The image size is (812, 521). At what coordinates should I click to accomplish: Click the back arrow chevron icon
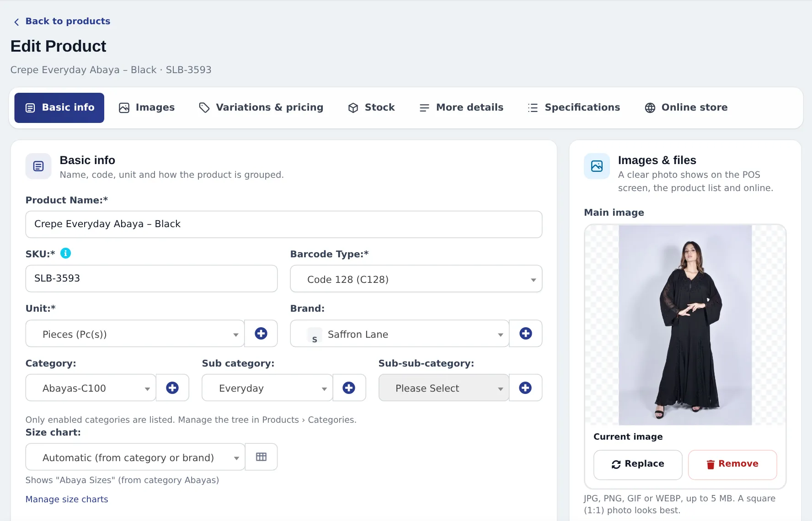coord(16,22)
